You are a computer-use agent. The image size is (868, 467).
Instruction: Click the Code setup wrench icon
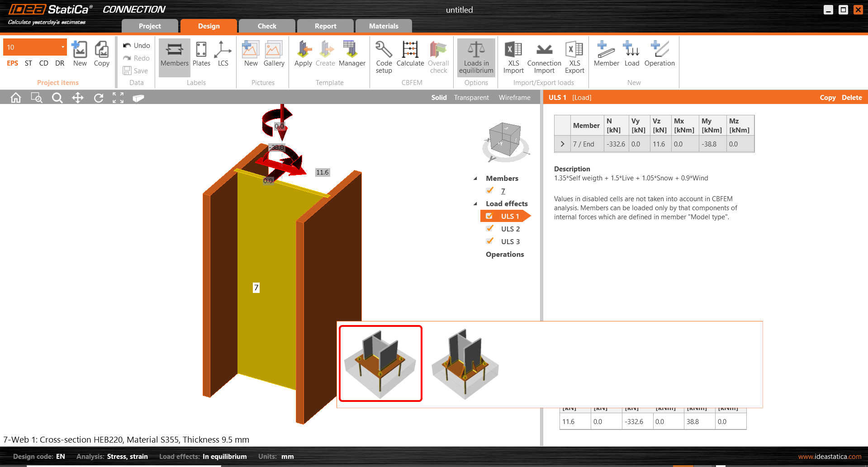(x=384, y=50)
